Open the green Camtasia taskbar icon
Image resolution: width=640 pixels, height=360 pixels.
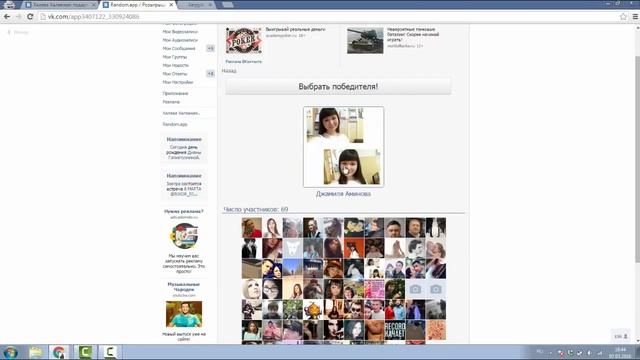coord(85,352)
